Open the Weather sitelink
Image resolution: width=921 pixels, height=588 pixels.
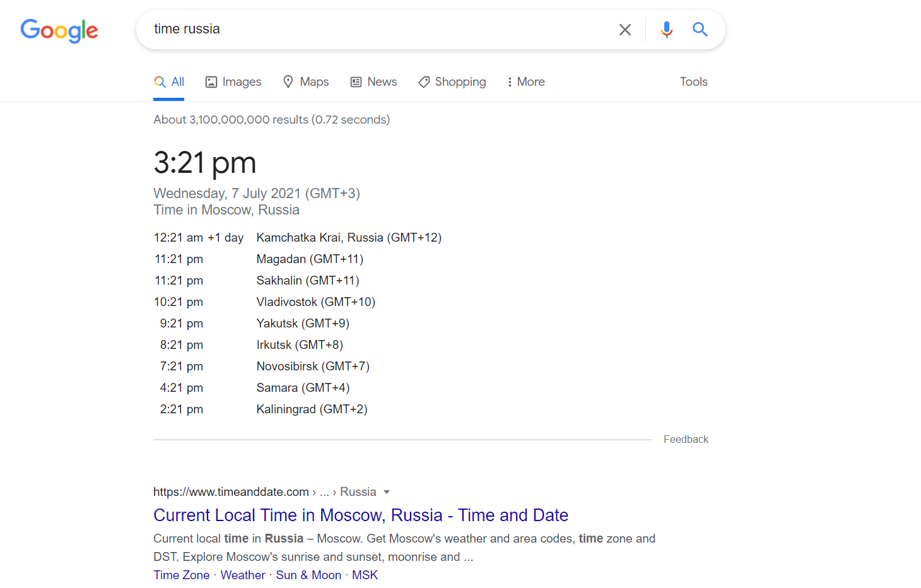(x=243, y=575)
